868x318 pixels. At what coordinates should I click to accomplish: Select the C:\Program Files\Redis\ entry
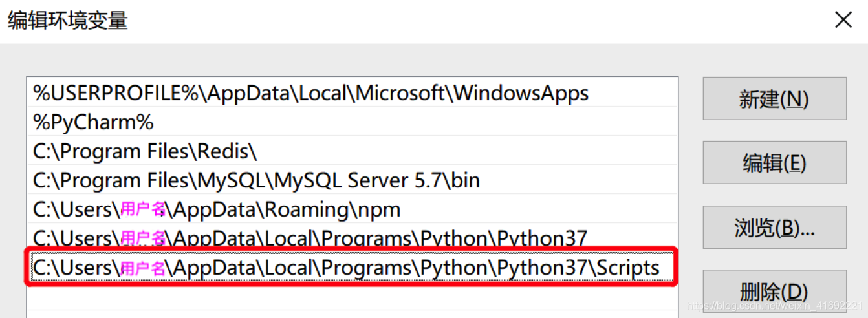(353, 151)
